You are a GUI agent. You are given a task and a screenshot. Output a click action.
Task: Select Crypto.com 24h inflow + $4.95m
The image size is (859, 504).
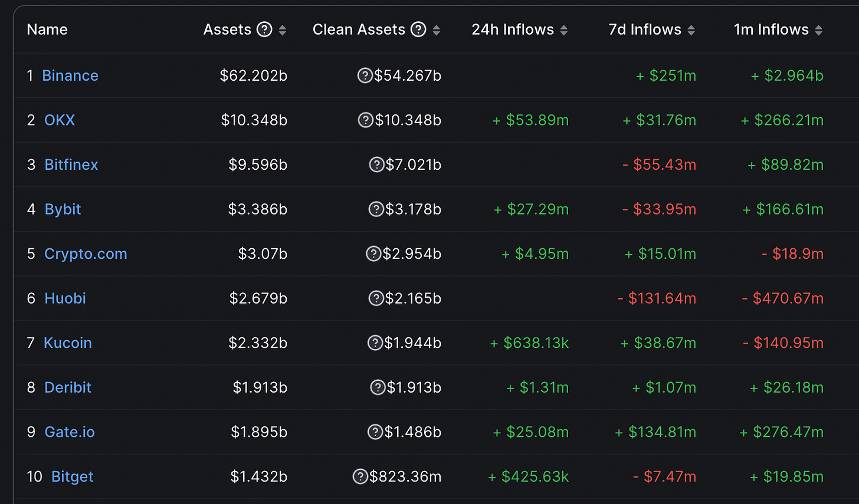[535, 254]
